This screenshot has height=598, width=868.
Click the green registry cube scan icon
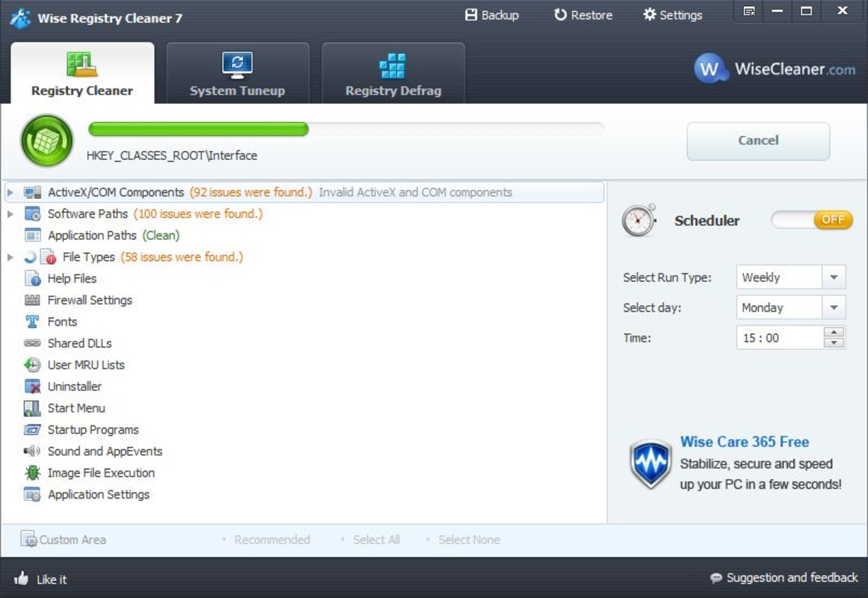(46, 141)
